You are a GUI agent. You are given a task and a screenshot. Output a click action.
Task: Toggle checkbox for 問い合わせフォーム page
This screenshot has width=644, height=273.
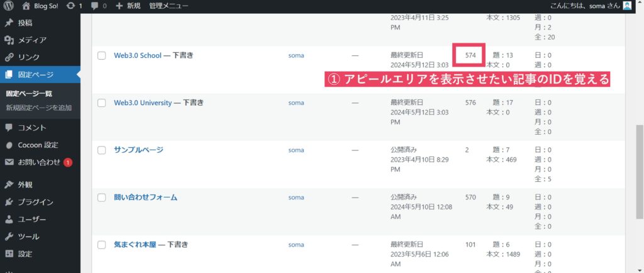point(102,198)
